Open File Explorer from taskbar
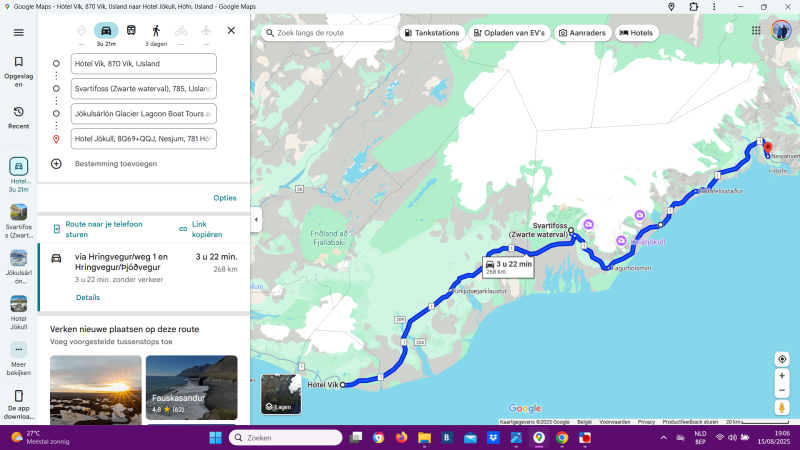 [x=424, y=438]
